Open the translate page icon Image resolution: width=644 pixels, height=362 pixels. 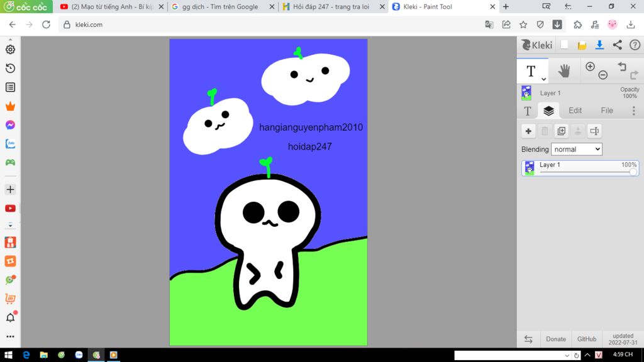pyautogui.click(x=489, y=25)
